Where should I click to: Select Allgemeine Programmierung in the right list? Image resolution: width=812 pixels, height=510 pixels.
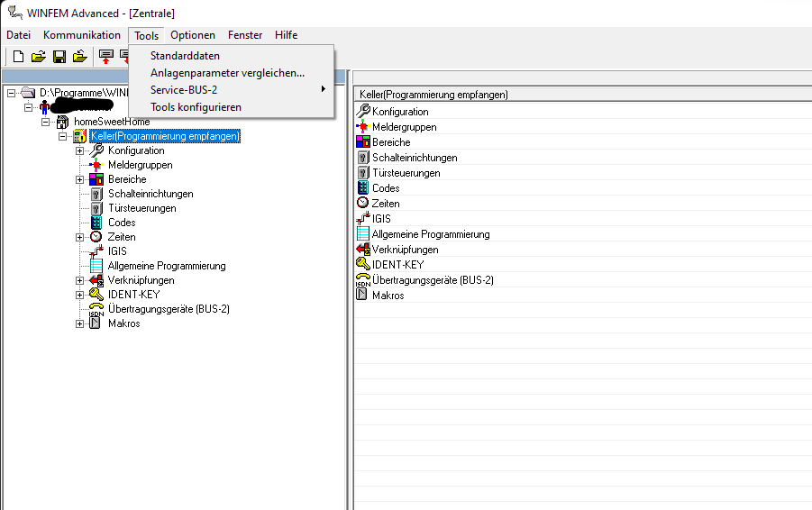click(431, 234)
